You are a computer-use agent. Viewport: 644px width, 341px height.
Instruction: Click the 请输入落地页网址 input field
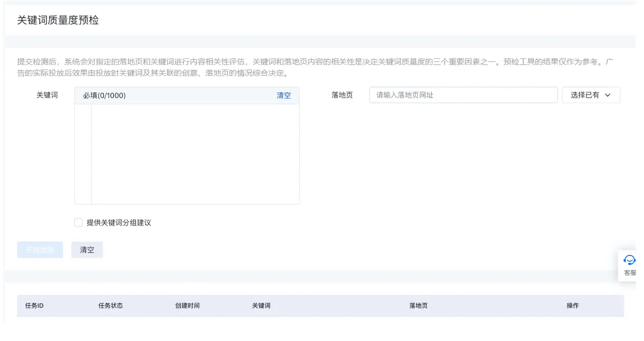tap(463, 95)
